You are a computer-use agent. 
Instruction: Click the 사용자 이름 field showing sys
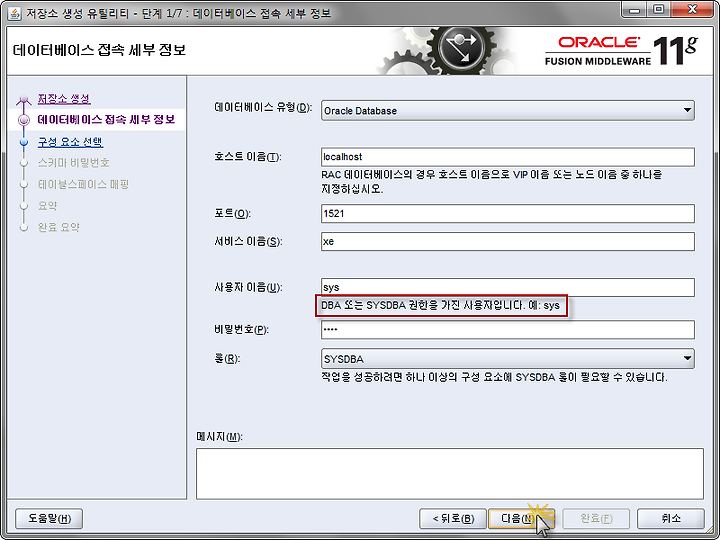(x=507, y=287)
